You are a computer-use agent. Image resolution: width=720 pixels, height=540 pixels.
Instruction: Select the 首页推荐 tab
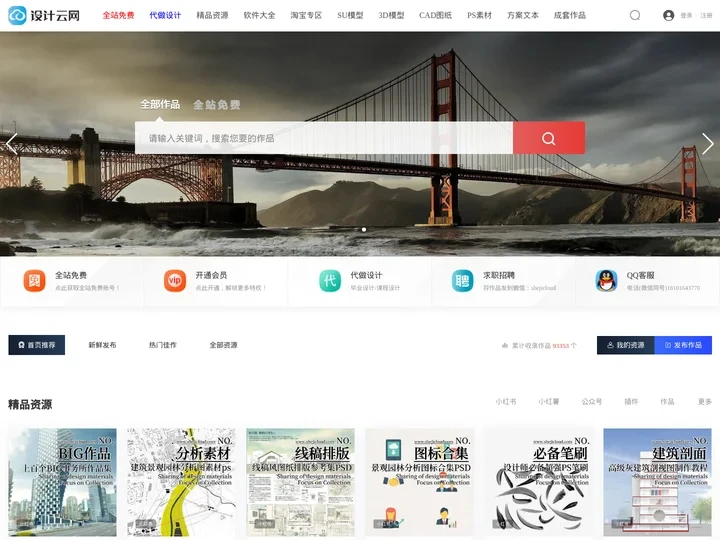37,345
